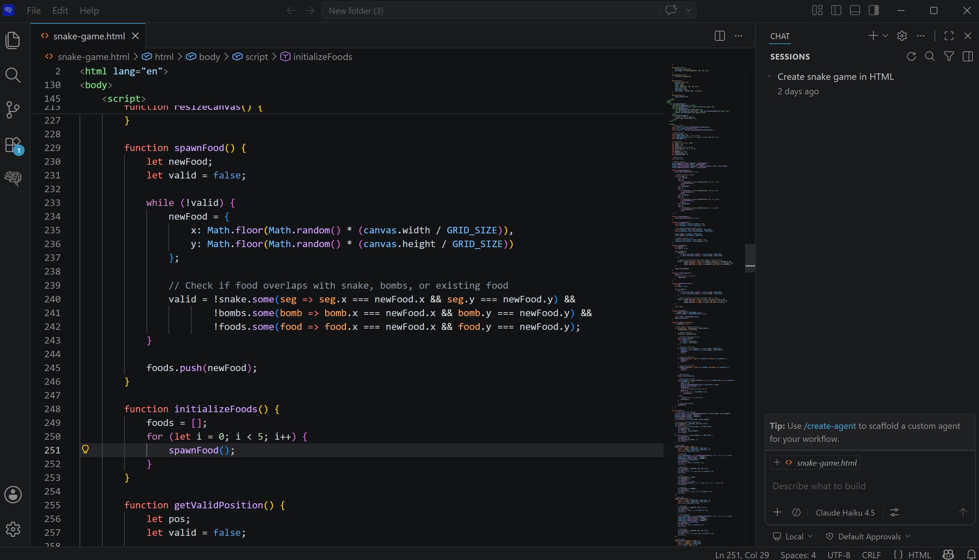Viewport: 979px width, 560px height.
Task: Click the /create-agent link
Action: (x=830, y=426)
